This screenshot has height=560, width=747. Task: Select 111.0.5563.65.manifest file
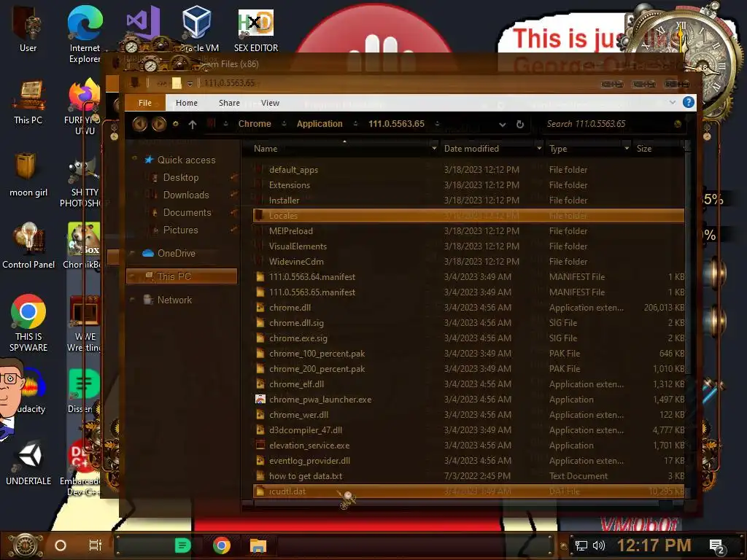coord(312,292)
